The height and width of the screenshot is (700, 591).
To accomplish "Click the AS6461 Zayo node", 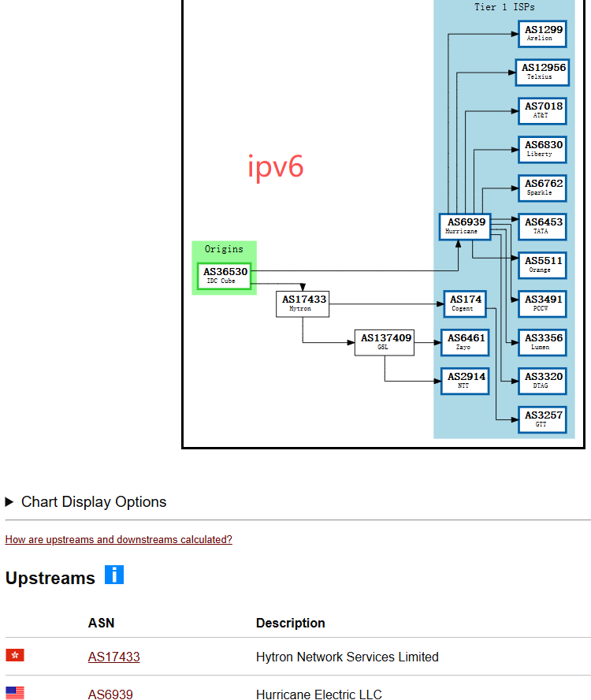I will (465, 342).
